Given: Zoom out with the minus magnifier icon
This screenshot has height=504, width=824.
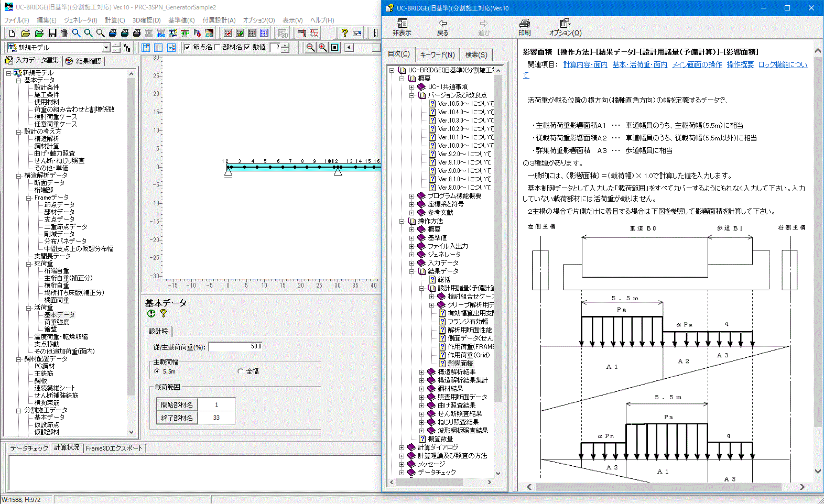Looking at the screenshot, I should click(311, 48).
